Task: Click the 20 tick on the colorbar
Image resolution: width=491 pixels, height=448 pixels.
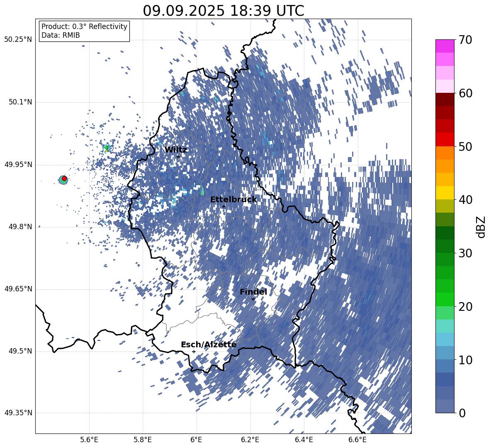Action: (x=465, y=307)
